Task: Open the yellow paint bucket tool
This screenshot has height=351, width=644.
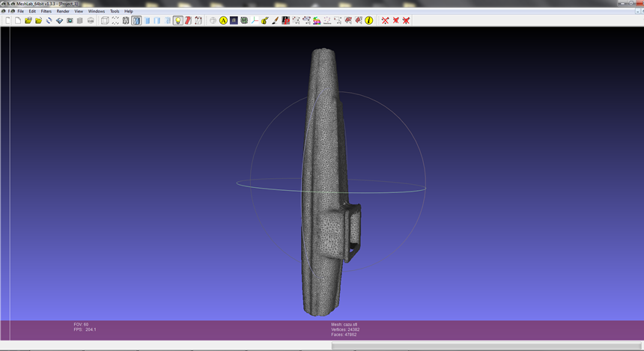Action: pos(265,20)
